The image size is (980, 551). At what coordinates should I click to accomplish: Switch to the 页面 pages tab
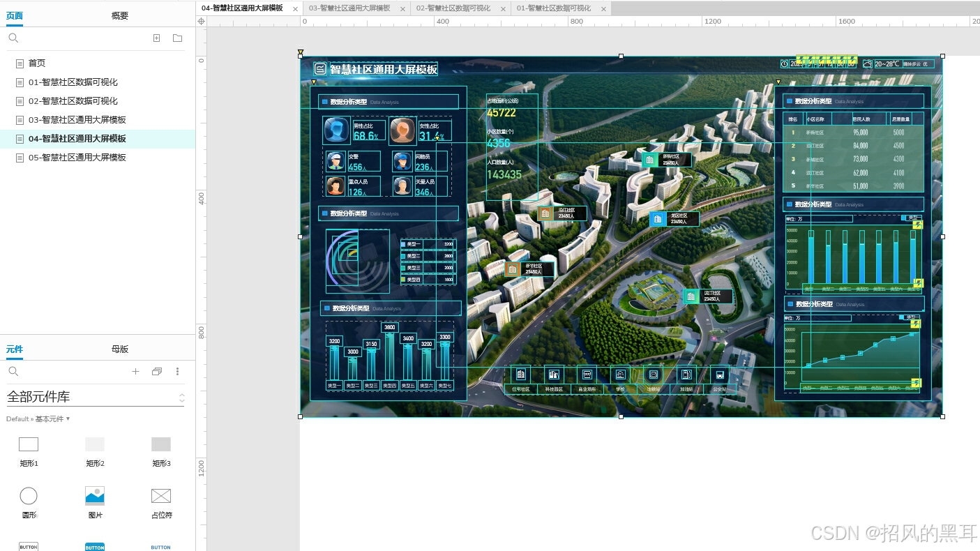point(15,15)
